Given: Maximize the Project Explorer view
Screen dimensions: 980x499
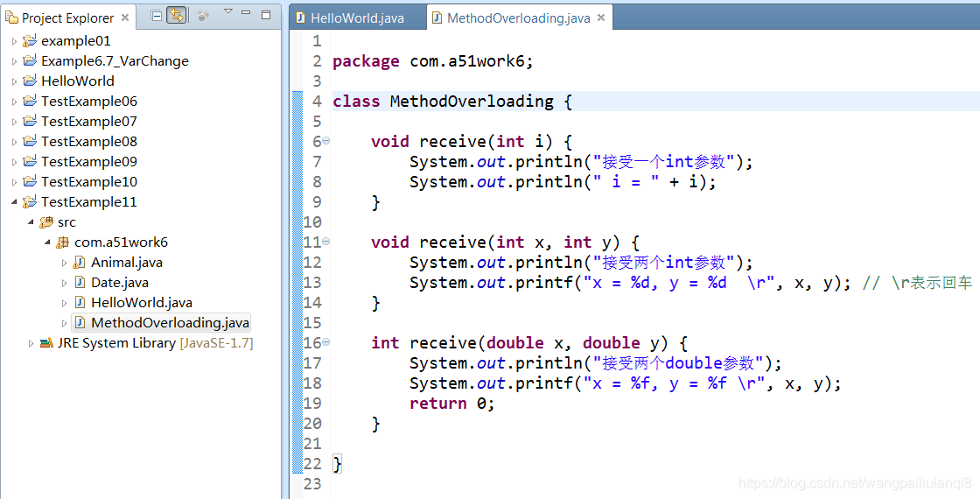Looking at the screenshot, I should [x=266, y=15].
